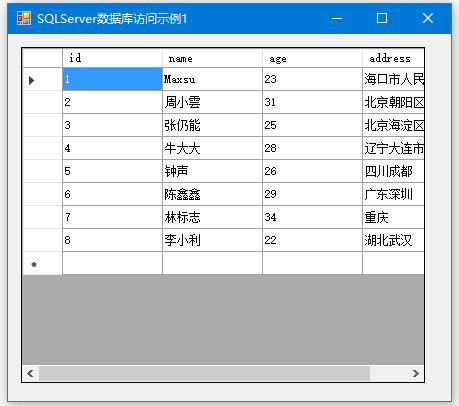
Task: Select the current row arrow indicator
Action: 32,80
